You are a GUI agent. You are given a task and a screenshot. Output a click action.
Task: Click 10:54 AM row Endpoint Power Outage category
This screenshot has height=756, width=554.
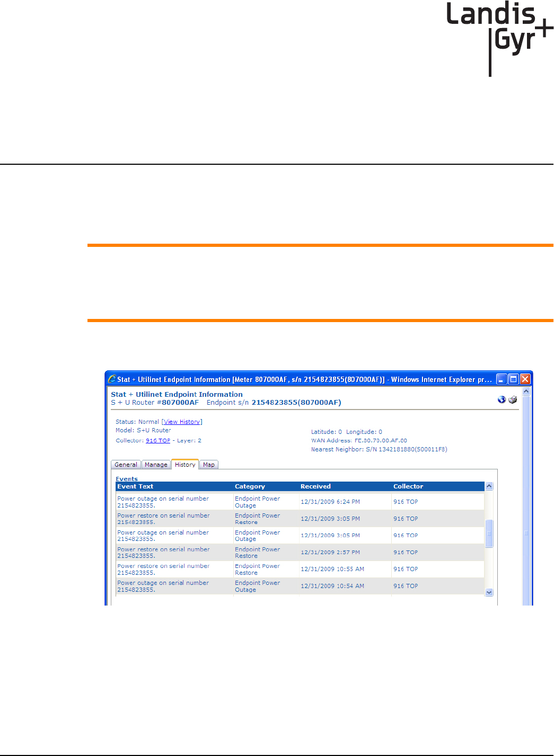pos(257,586)
